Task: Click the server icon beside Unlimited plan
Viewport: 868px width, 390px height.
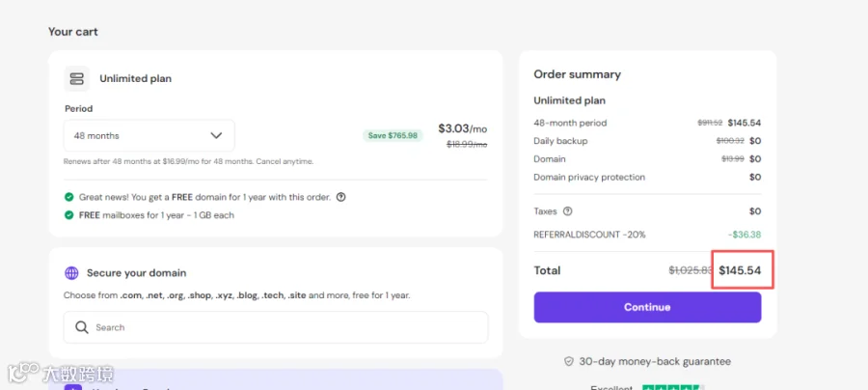Action: coord(77,78)
